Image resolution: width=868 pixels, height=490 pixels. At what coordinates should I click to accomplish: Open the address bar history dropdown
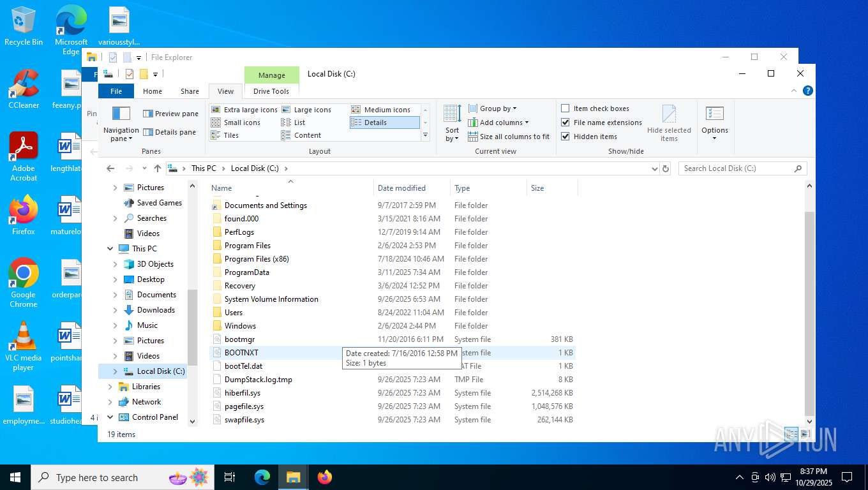[654, 168]
